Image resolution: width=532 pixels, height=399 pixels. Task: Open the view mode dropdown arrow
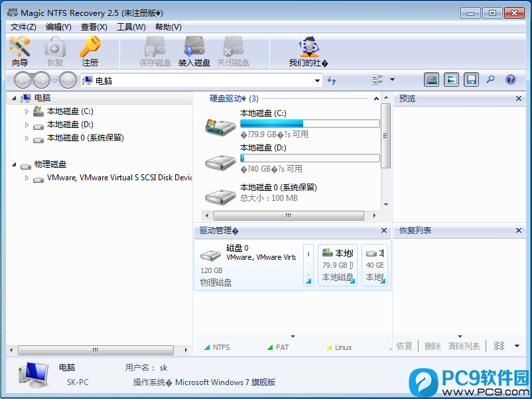[x=392, y=80]
